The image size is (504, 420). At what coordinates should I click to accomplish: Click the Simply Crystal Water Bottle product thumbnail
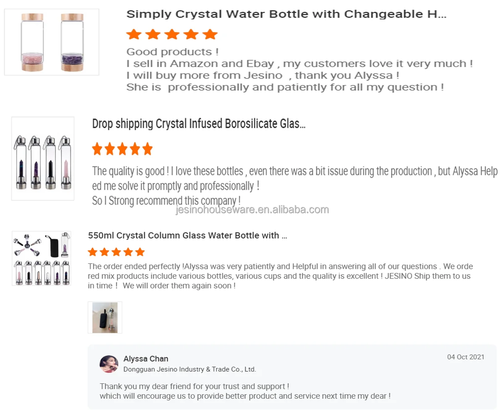(x=52, y=42)
